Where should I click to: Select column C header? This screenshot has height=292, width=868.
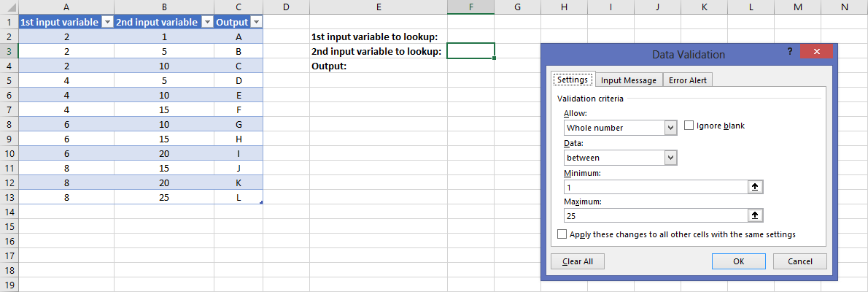coord(239,7)
